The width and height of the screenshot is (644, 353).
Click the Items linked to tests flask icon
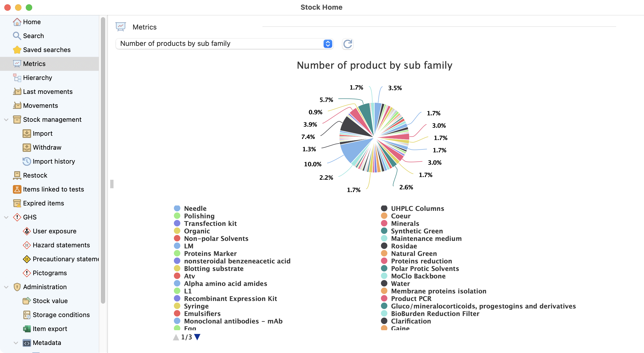[x=17, y=189]
